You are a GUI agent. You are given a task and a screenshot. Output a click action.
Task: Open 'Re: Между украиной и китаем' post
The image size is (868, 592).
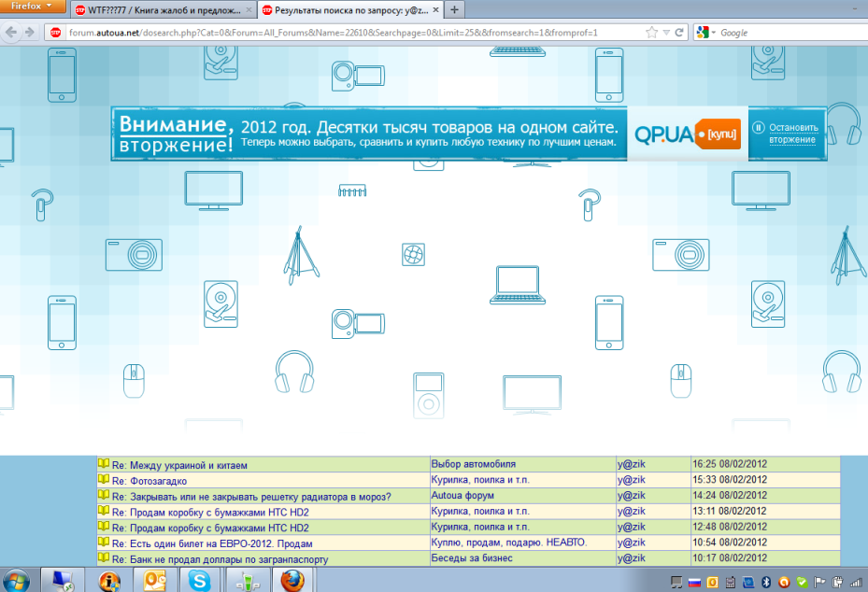(x=179, y=464)
